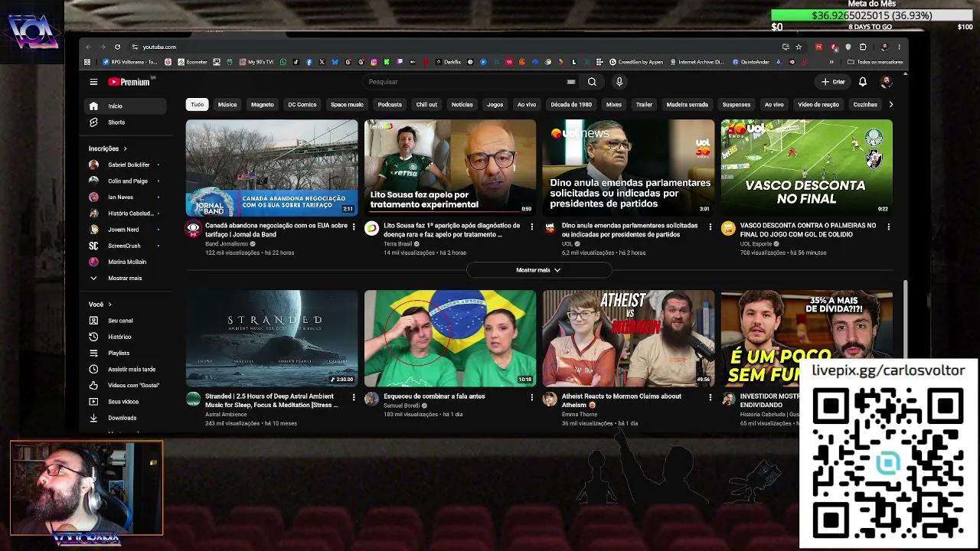The image size is (980, 551).
Task: Open Todos os marcadores bookmarks folder
Action: point(875,62)
